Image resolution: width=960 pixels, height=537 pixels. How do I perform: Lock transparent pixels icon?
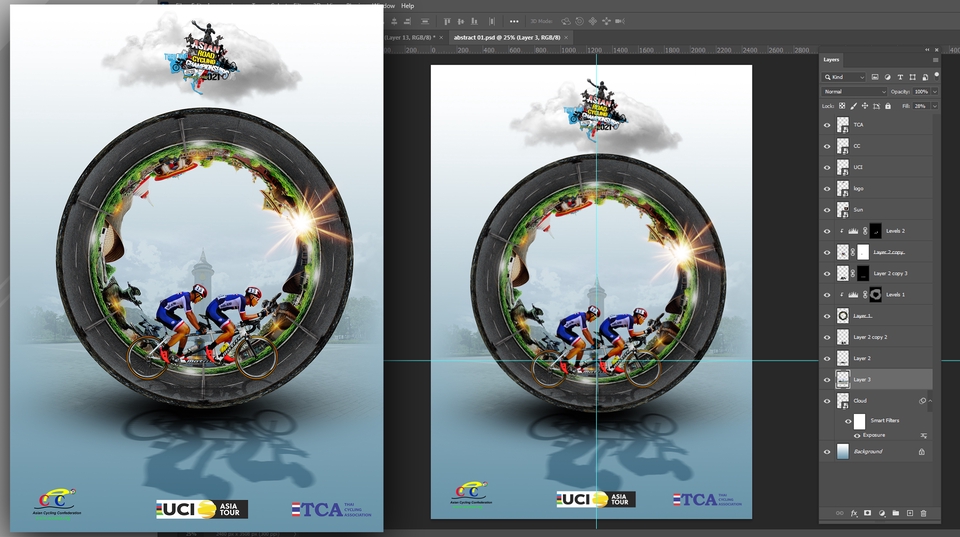point(842,106)
